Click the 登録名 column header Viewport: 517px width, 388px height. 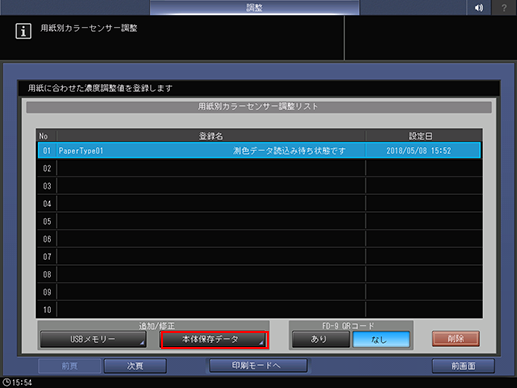pyautogui.click(x=211, y=136)
